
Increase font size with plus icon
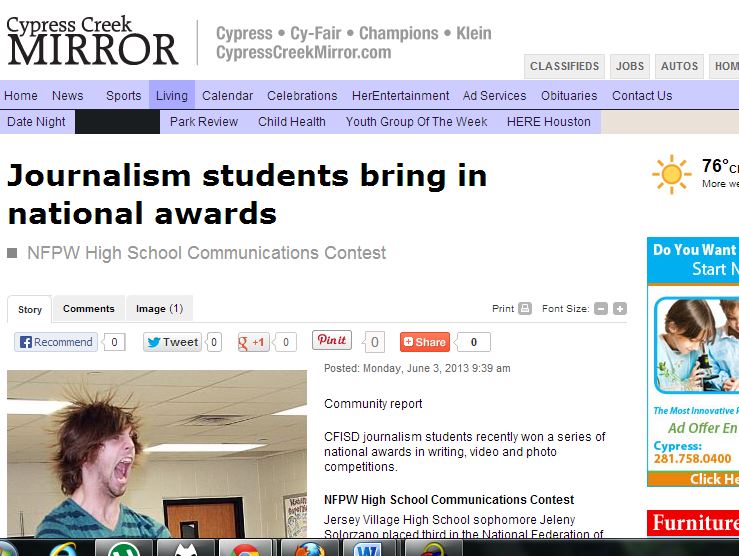[620, 309]
